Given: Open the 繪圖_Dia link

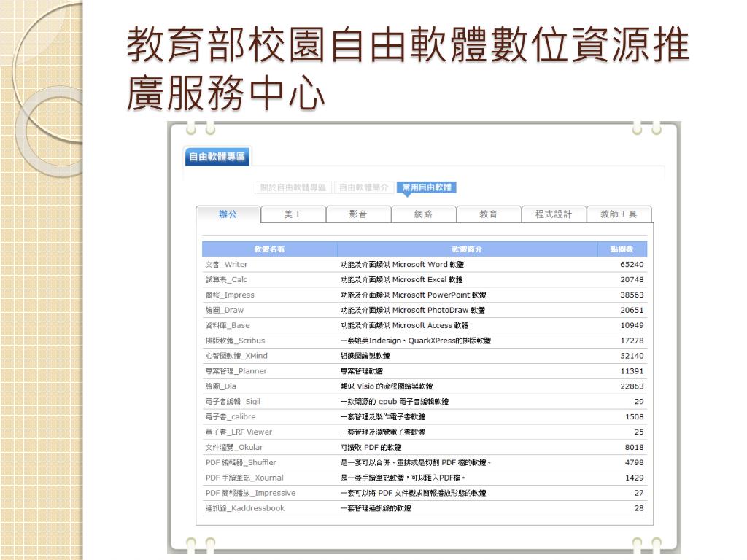Looking at the screenshot, I should (x=220, y=386).
